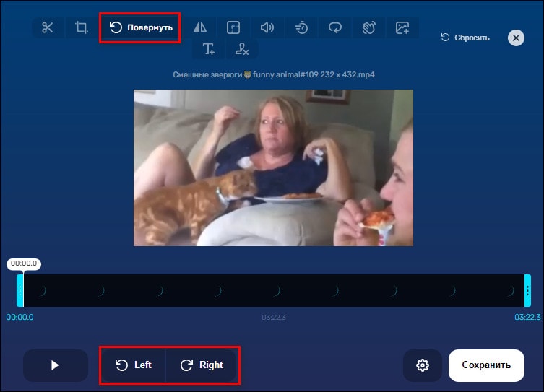Open the volume adjustment tool
The image size is (544, 392).
(267, 27)
